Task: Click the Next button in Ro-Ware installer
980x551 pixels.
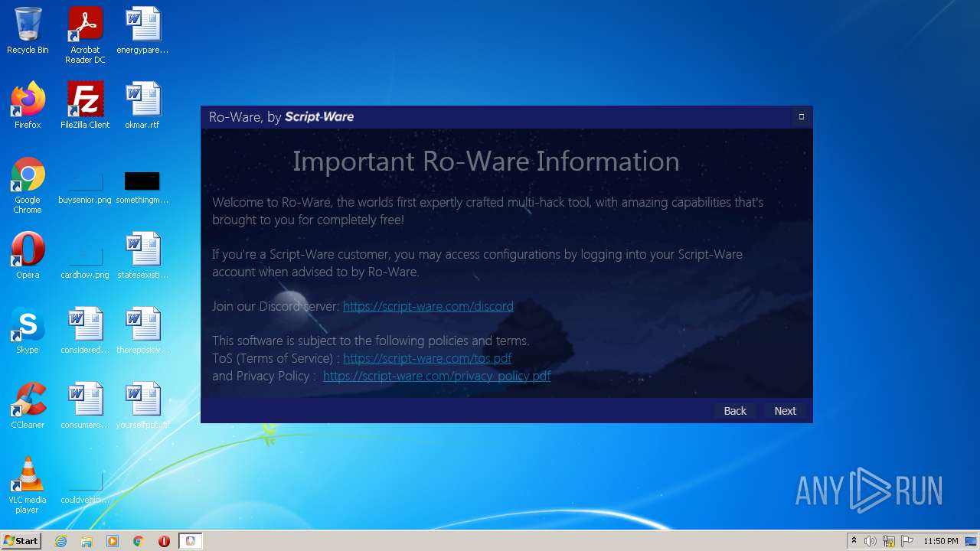Action: coord(786,411)
